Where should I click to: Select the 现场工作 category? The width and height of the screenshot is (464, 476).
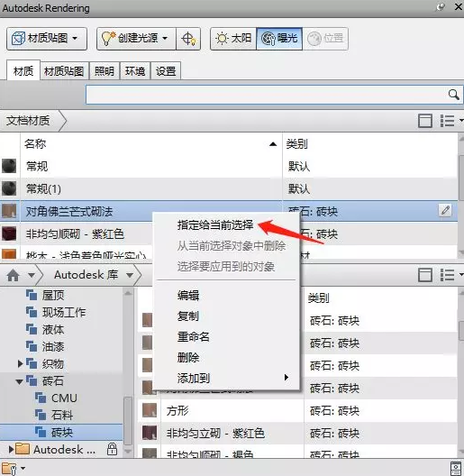pyautogui.click(x=64, y=312)
